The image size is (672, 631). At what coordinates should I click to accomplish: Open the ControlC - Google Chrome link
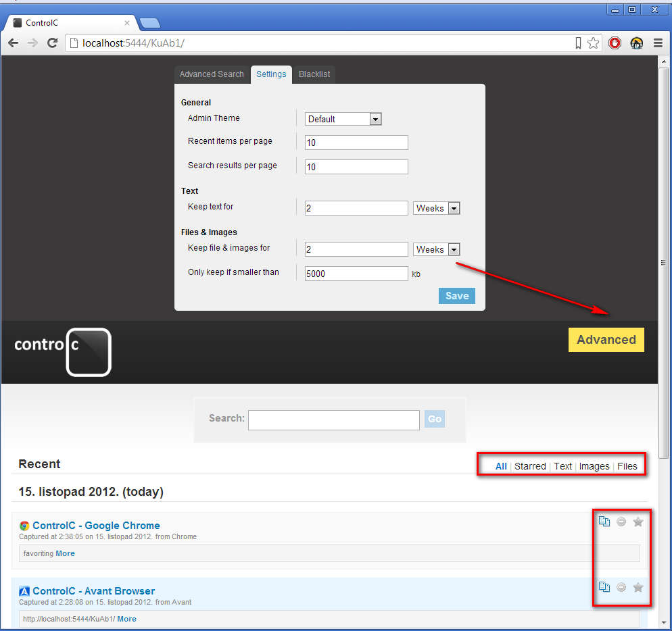pyautogui.click(x=97, y=526)
